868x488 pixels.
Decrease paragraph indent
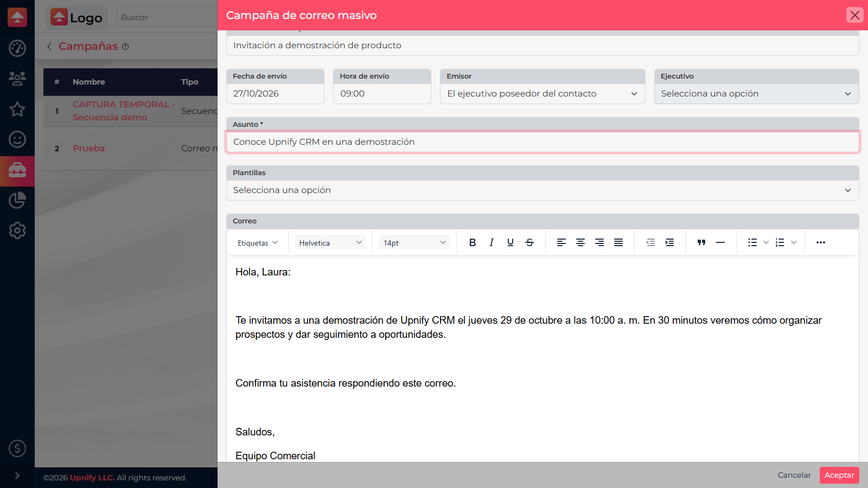coord(650,242)
